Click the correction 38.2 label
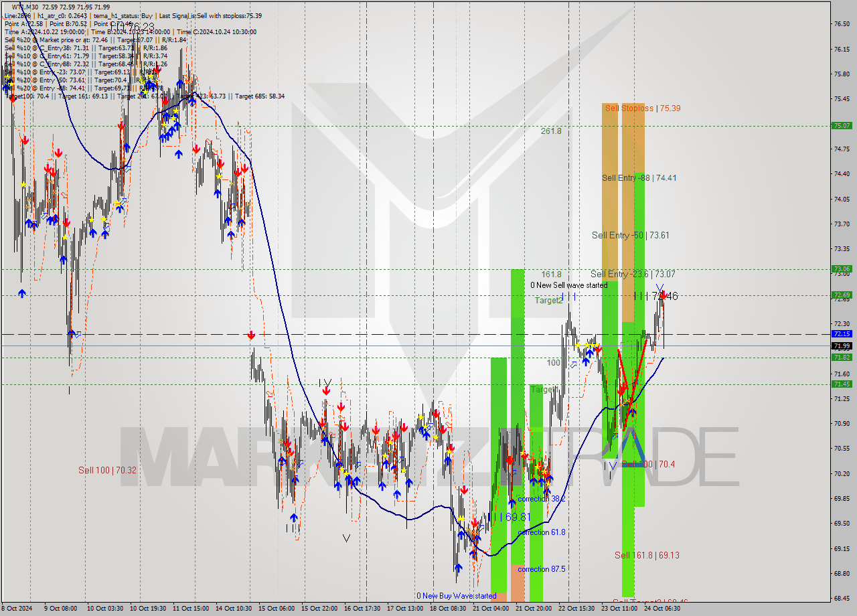857x616 pixels. point(541,499)
